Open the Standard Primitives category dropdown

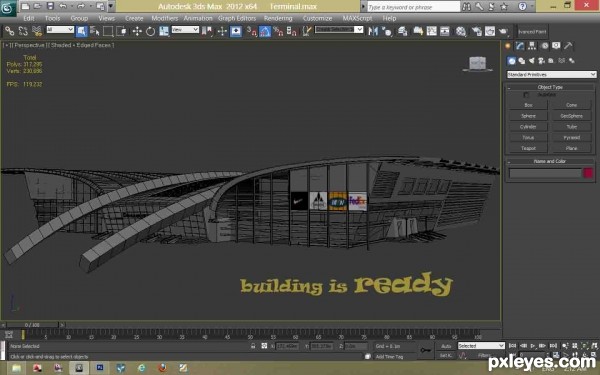[551, 75]
